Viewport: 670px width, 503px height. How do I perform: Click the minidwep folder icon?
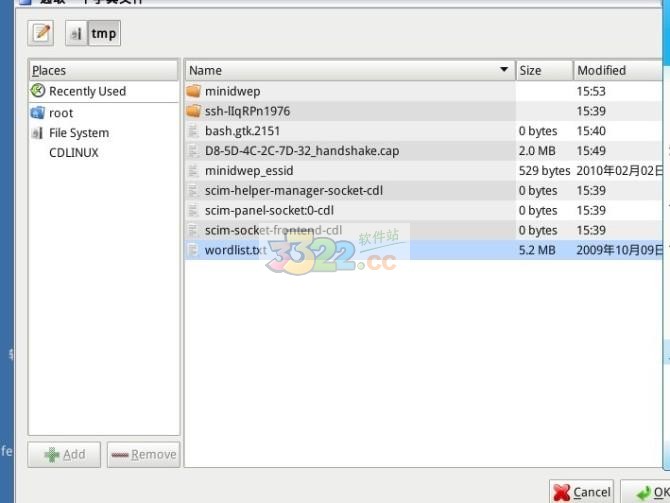194,91
